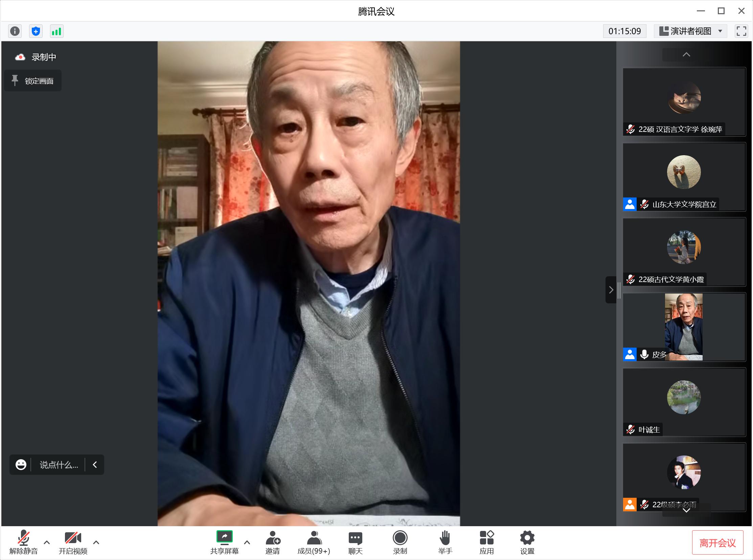753x560 pixels.
Task: Collapse the participant video sidebar
Action: tap(611, 290)
